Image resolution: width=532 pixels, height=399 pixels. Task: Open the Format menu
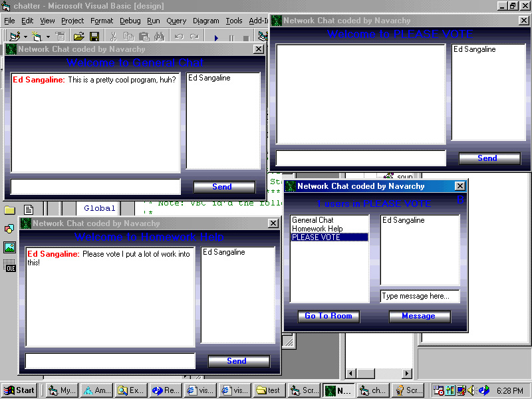pyautogui.click(x=102, y=21)
